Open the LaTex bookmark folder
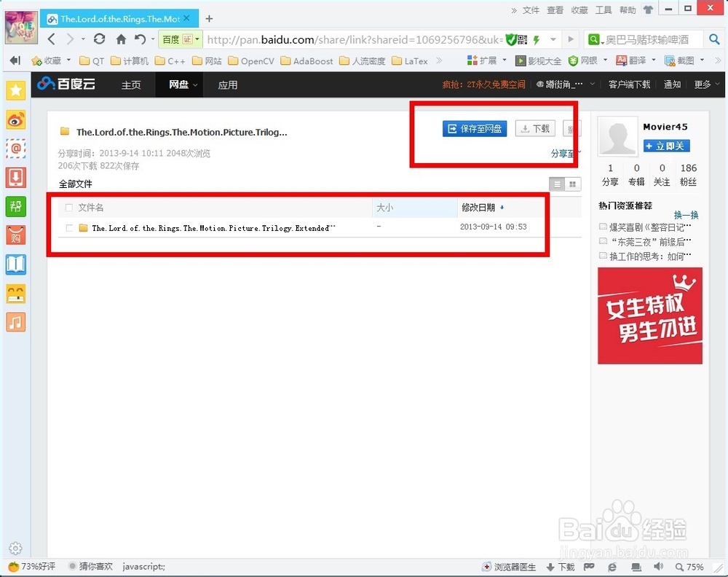The height and width of the screenshot is (577, 728). click(410, 61)
